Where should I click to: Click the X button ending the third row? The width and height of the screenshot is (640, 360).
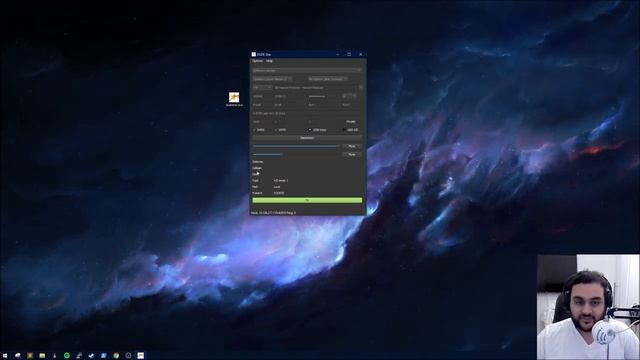click(x=360, y=87)
